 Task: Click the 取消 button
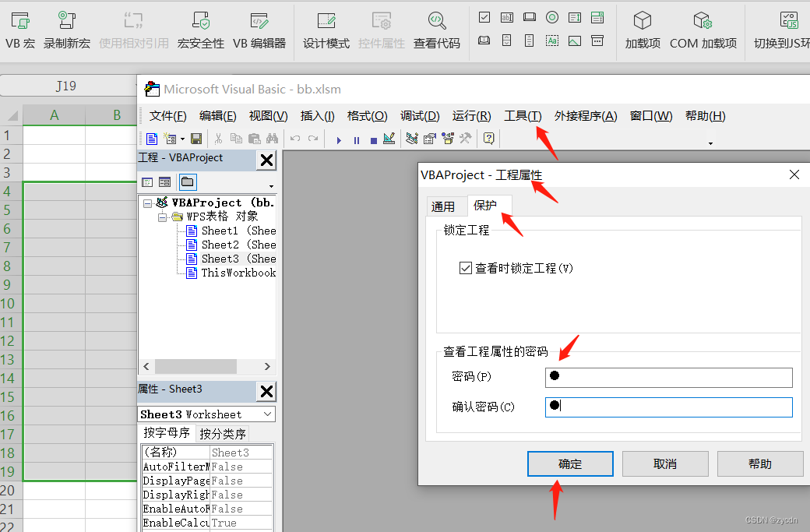665,463
